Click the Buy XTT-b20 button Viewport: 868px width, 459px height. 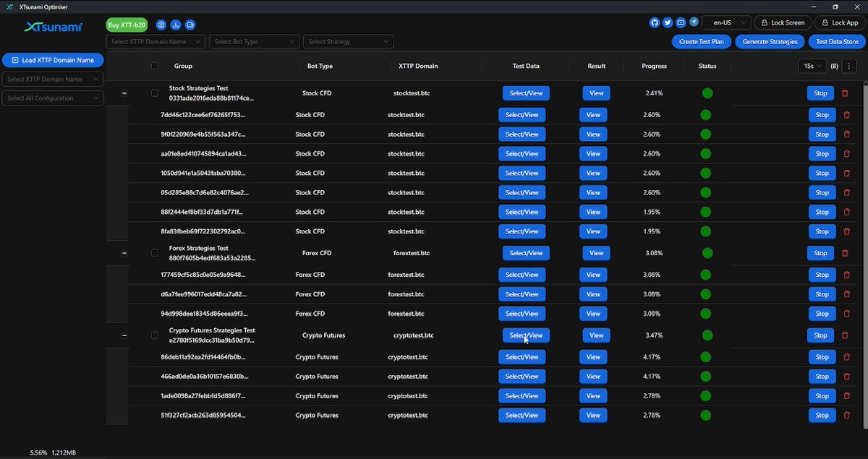click(x=127, y=25)
